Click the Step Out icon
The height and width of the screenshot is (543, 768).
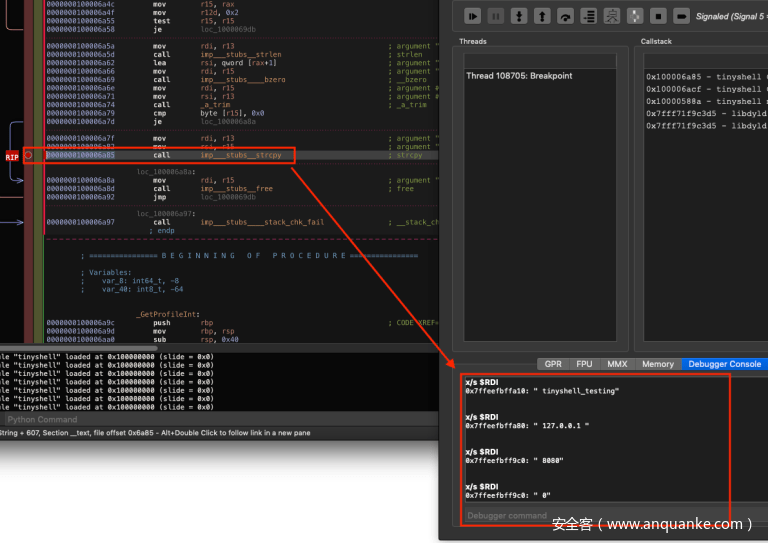pos(542,16)
